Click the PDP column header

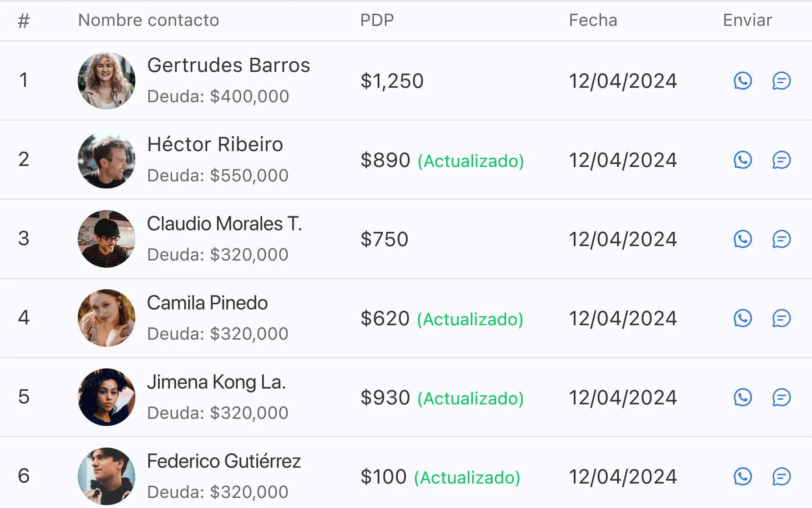(377, 20)
